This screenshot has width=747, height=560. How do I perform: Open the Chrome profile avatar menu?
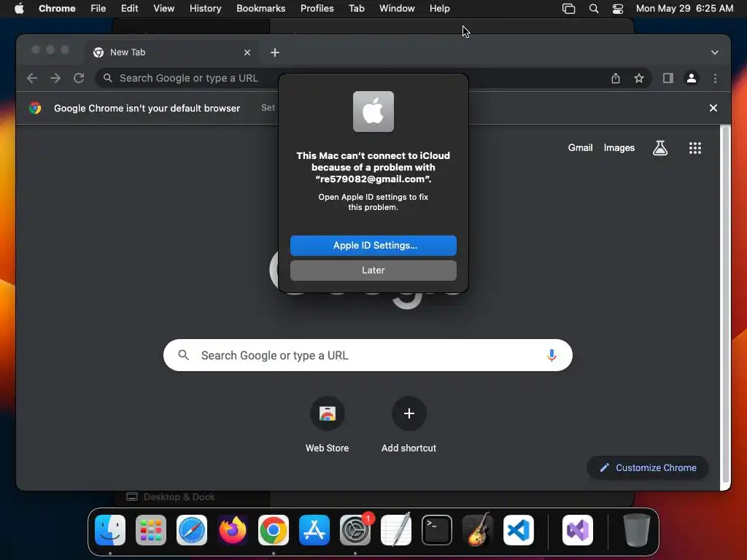click(692, 78)
